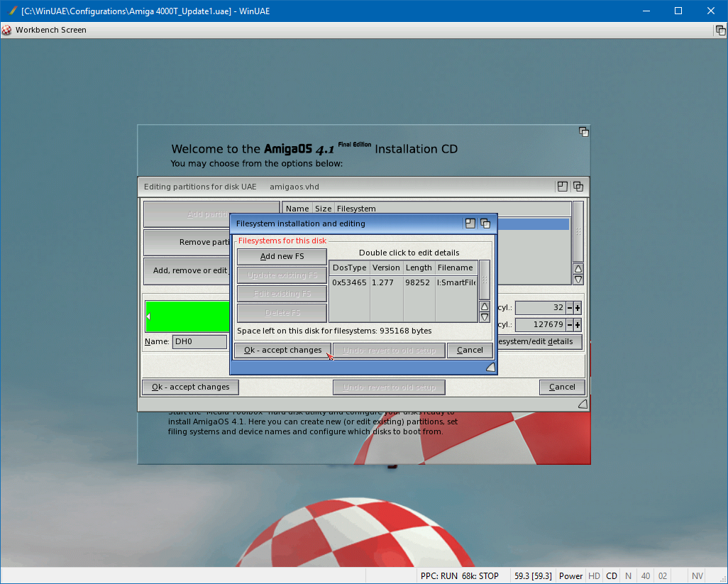Screen dimensions: 728x584
Task: Click the CD indicator in the status bar
Action: click(x=611, y=576)
